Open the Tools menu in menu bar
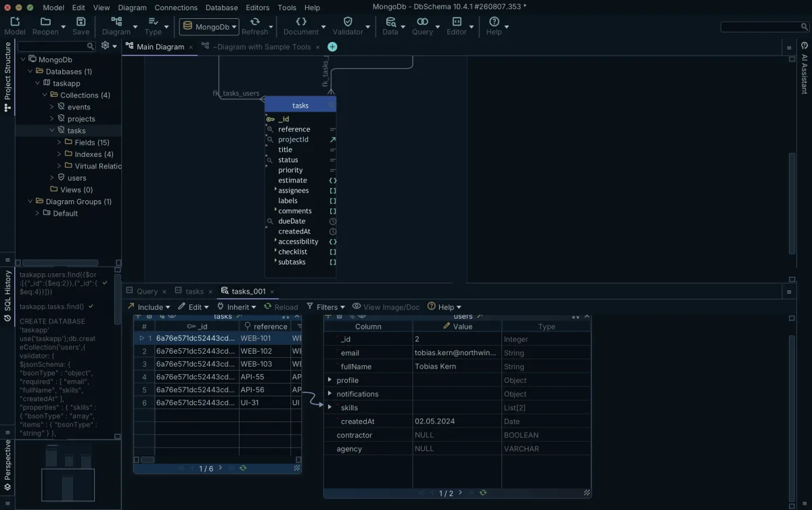812x510 pixels. pos(287,7)
